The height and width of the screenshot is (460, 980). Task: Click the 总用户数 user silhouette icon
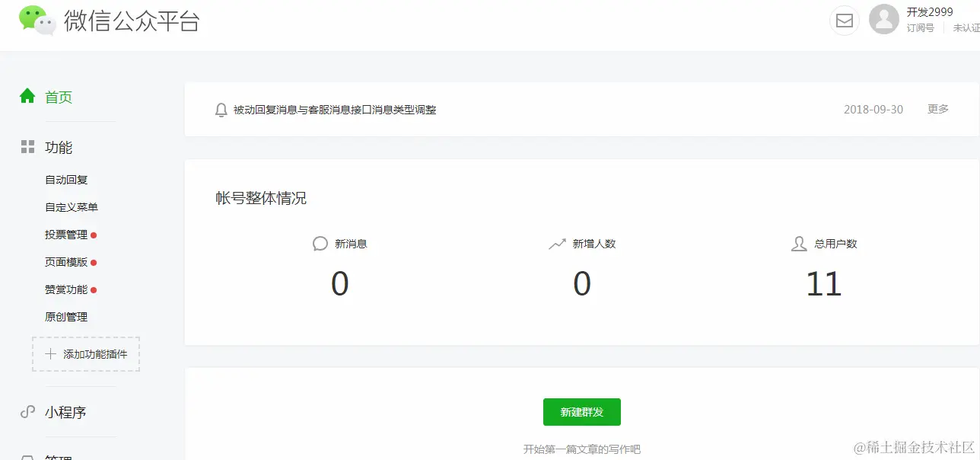coord(798,243)
